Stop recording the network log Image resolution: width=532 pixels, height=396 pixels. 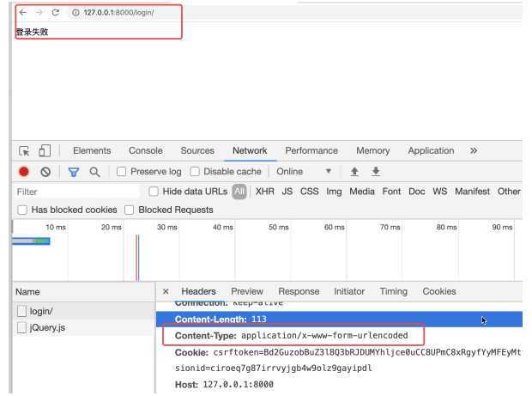point(24,172)
